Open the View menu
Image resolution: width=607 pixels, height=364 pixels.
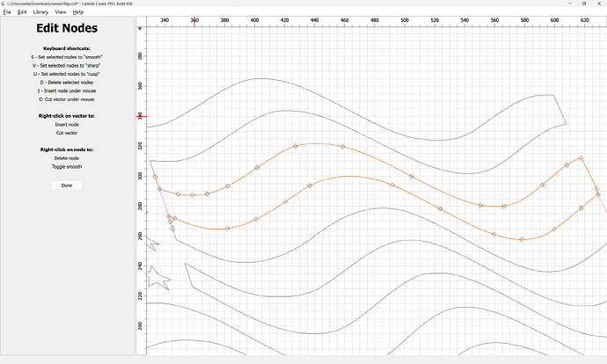click(x=60, y=12)
